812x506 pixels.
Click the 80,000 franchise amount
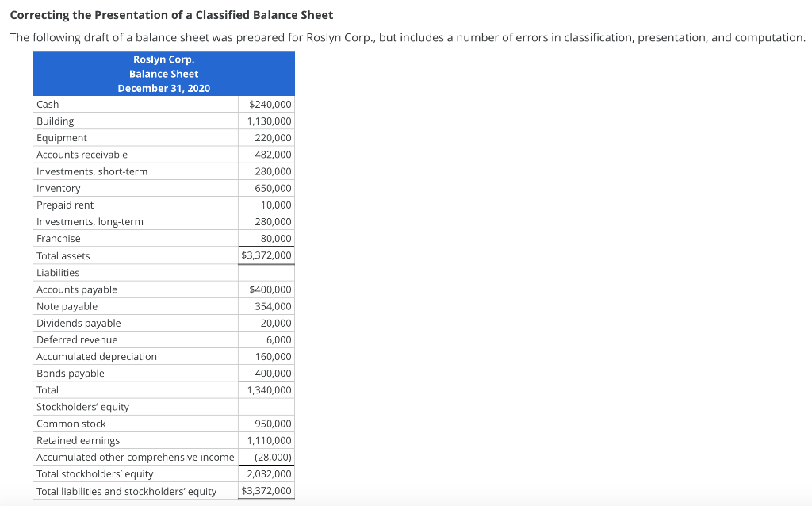(x=276, y=238)
